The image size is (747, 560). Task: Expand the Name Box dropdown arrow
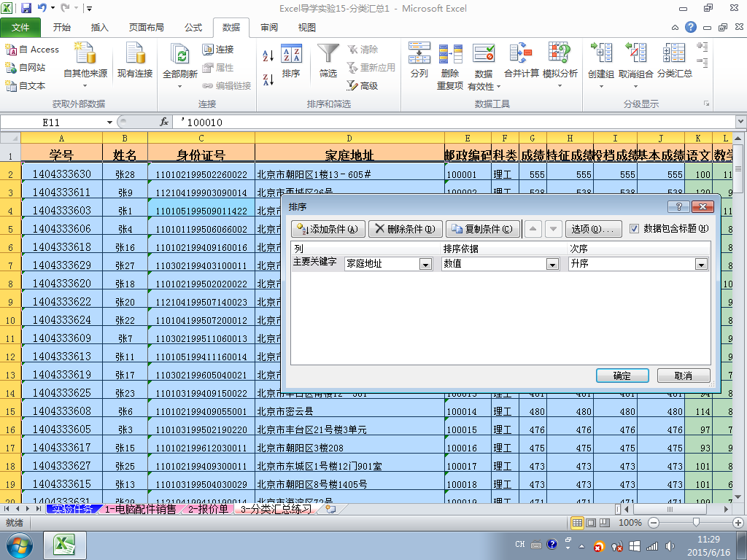pyautogui.click(x=109, y=122)
